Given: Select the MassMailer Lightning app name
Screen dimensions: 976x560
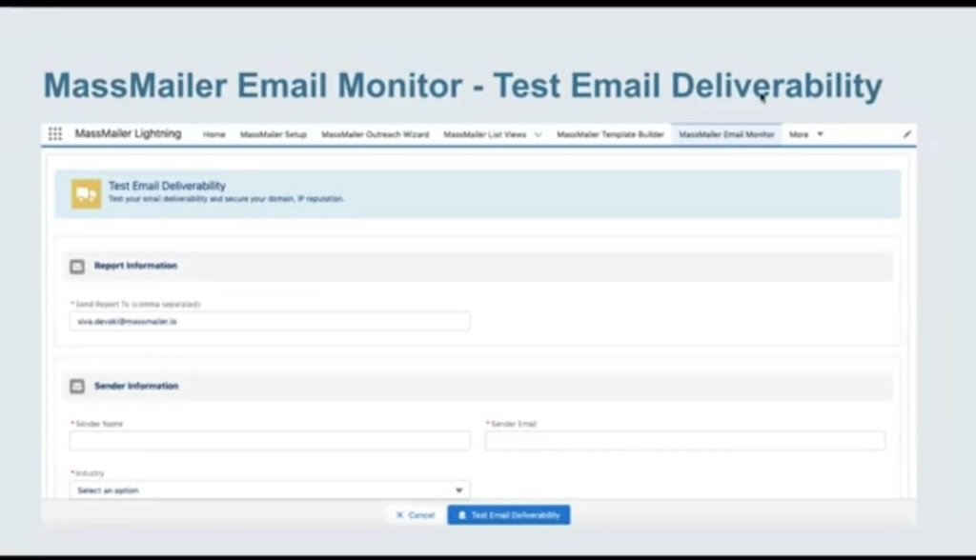Looking at the screenshot, I should pos(129,134).
